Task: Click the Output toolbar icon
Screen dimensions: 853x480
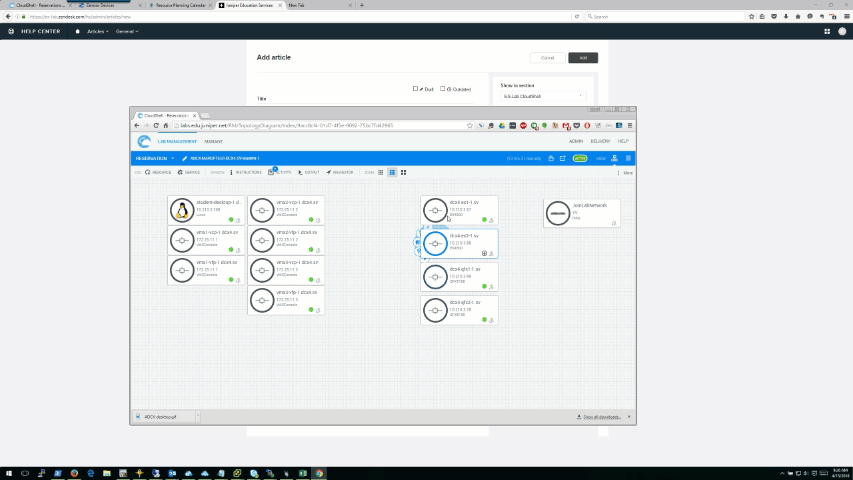Action: click(309, 172)
